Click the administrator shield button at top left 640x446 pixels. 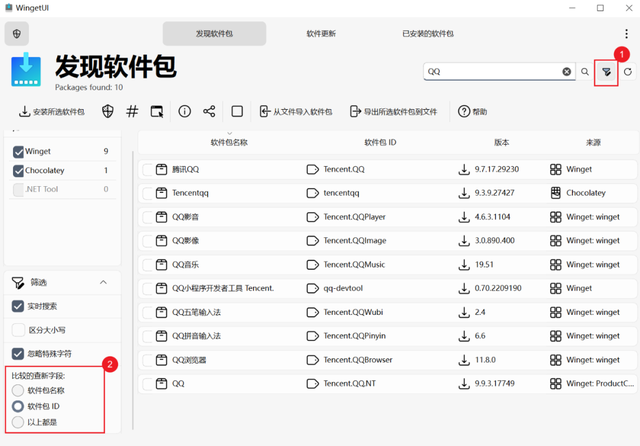click(17, 33)
